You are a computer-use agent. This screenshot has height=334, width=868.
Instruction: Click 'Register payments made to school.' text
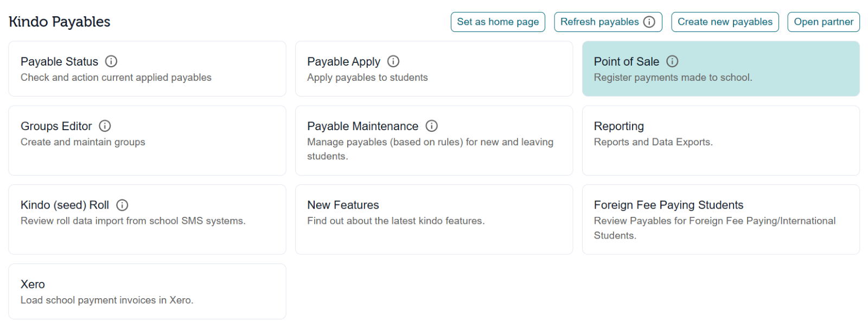tap(673, 78)
